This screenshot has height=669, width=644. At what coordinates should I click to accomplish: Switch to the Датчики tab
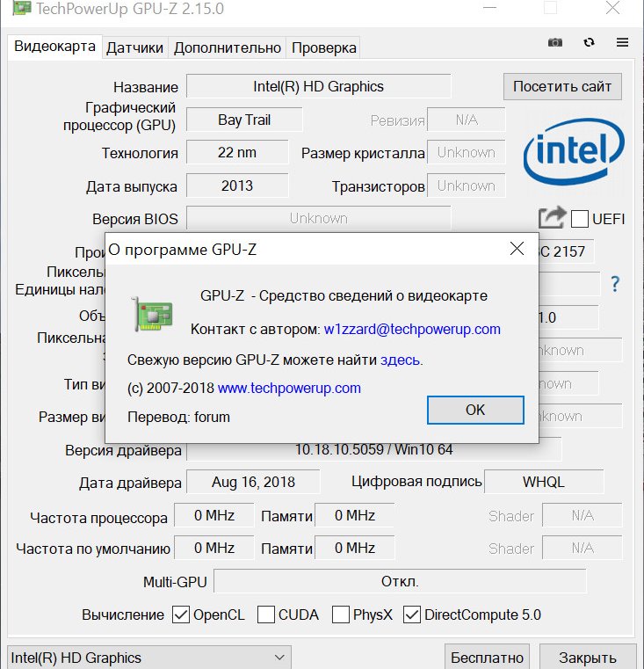pos(134,47)
